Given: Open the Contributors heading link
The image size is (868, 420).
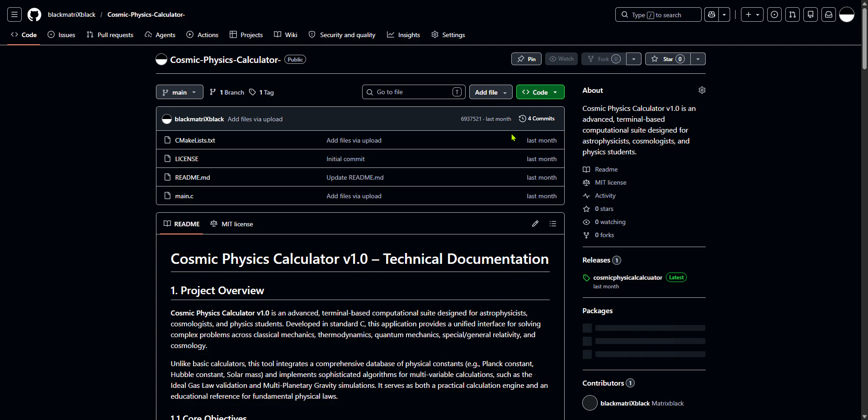Looking at the screenshot, I should 609,383.
